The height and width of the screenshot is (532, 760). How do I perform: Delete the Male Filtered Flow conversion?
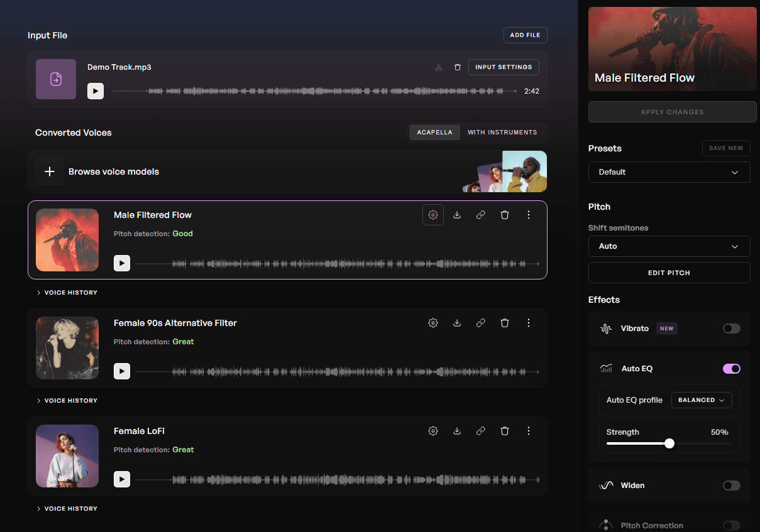coord(505,215)
